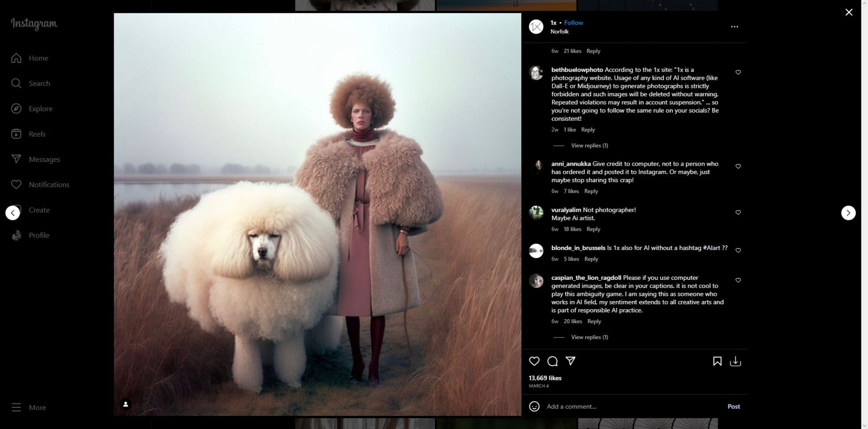The image size is (868, 429).
Task: Focus the Add a comment field
Action: [x=634, y=406]
